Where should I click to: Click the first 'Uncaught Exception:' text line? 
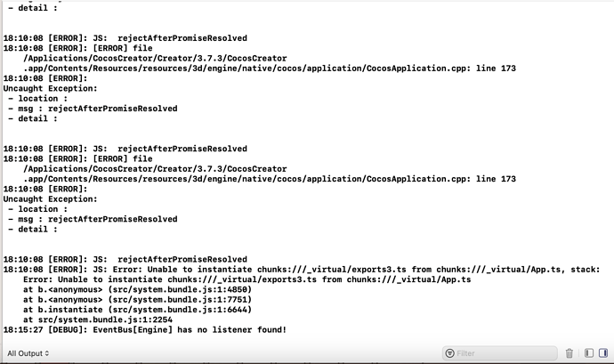[x=50, y=88]
